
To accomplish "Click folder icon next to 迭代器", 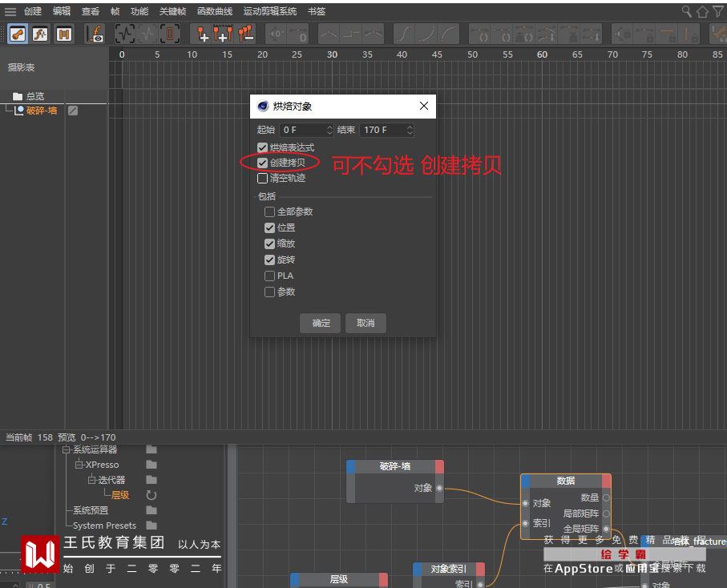I will [151, 480].
